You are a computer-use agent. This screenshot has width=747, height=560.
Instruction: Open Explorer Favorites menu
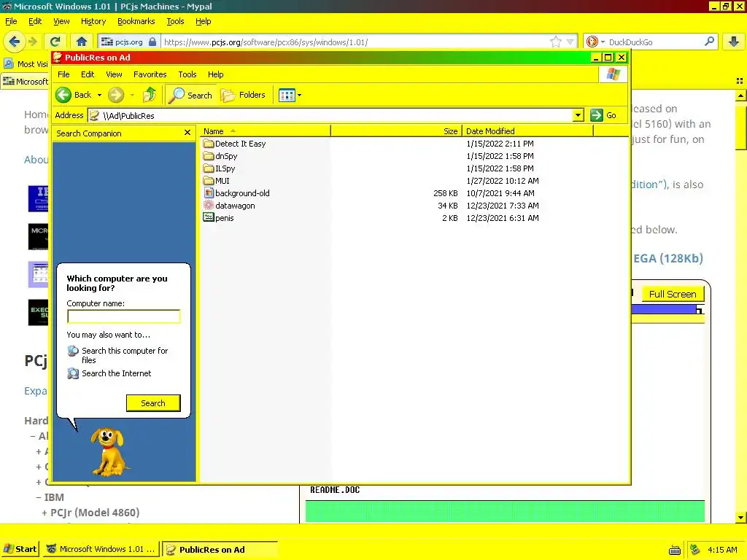point(150,74)
